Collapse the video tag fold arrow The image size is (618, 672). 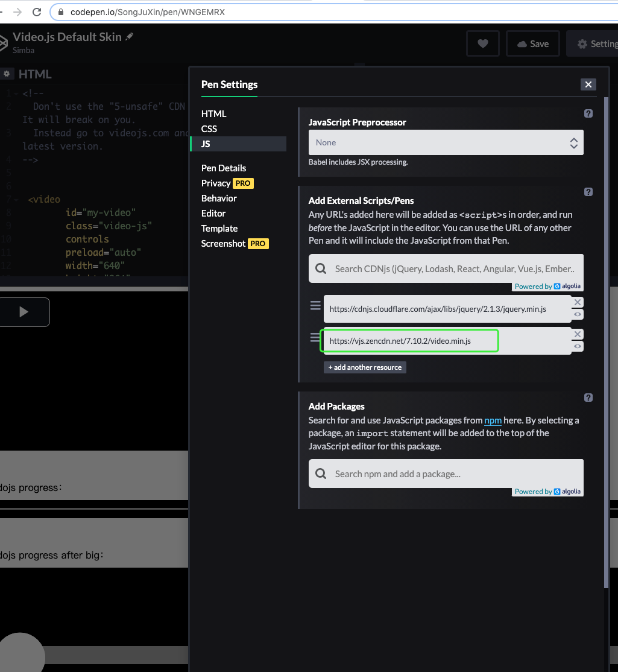point(16,200)
